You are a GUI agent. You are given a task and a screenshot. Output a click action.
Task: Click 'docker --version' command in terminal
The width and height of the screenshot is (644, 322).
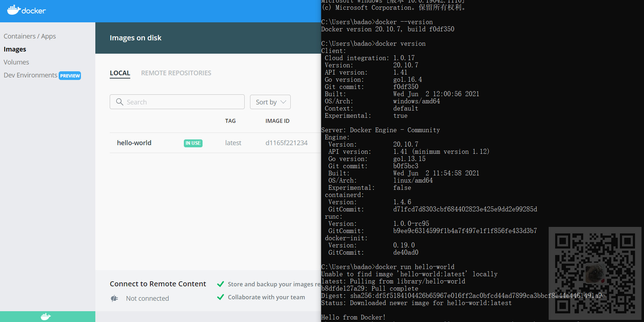tap(404, 22)
